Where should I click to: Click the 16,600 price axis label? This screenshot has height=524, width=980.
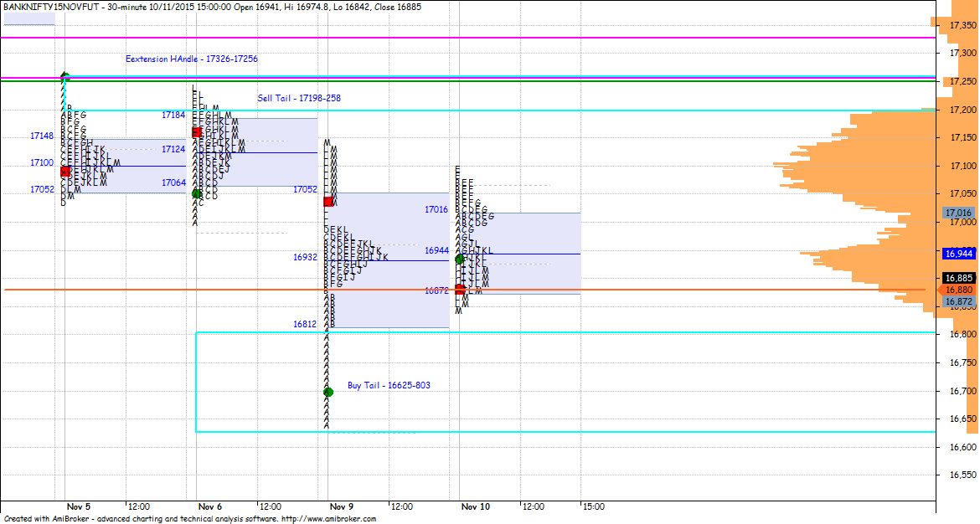point(963,446)
